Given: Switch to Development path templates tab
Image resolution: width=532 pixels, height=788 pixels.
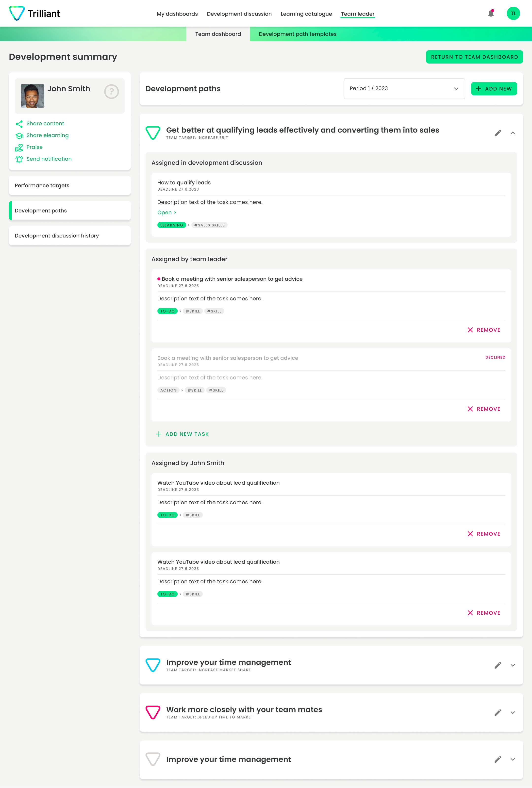Looking at the screenshot, I should point(297,34).
